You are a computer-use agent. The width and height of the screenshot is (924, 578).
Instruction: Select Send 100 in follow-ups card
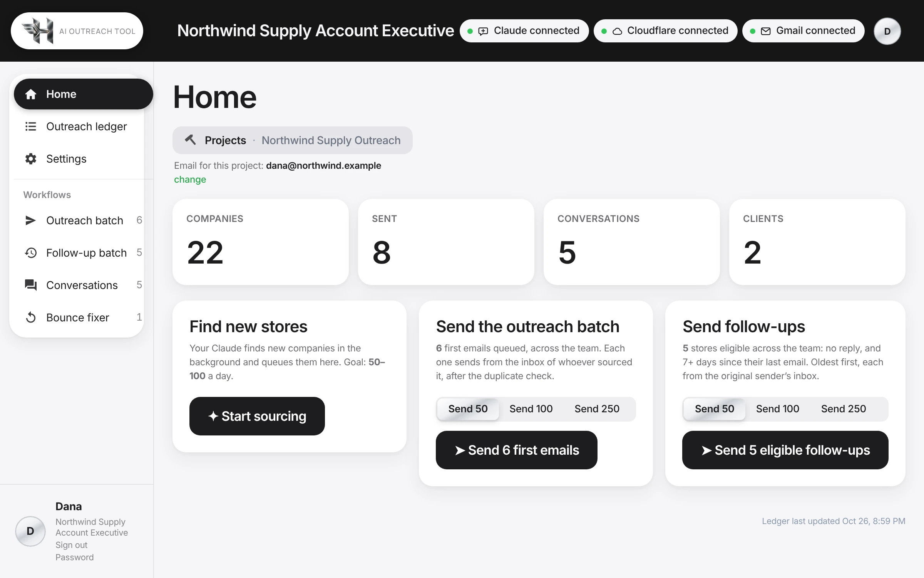click(777, 409)
